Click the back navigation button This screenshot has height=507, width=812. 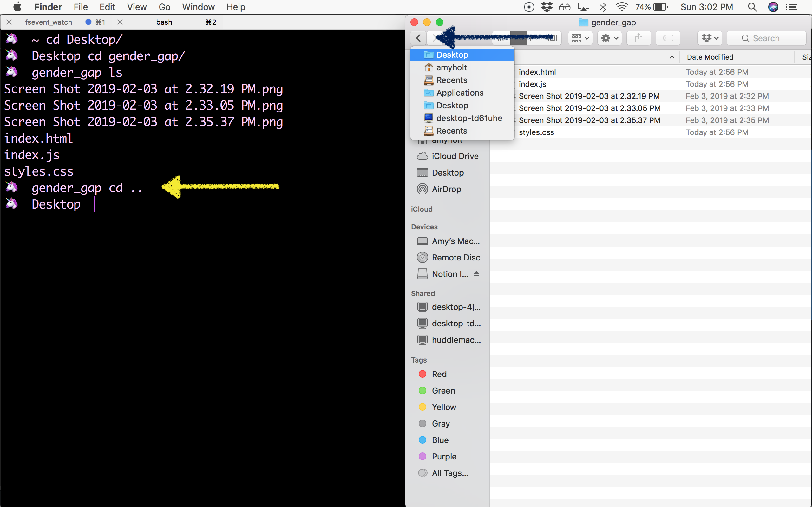click(418, 38)
